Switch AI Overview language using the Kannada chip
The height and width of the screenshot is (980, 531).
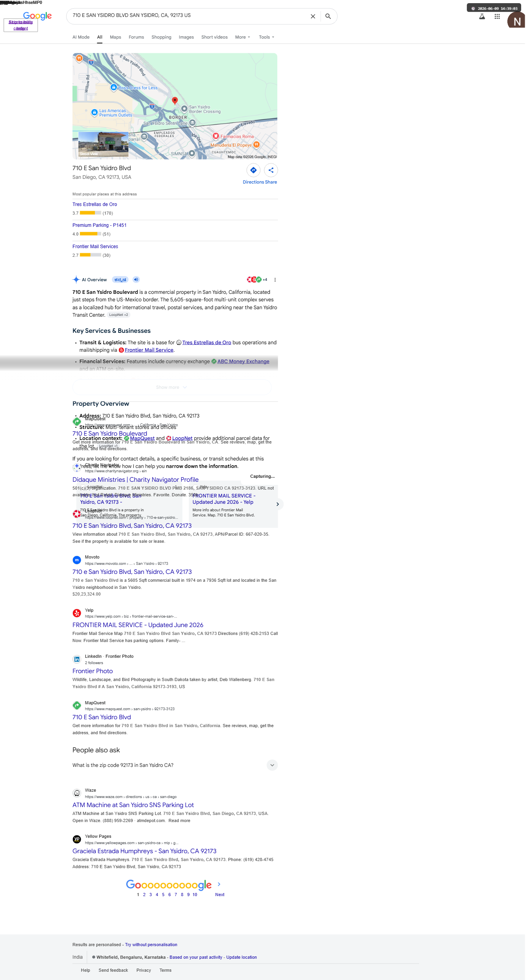pos(120,280)
